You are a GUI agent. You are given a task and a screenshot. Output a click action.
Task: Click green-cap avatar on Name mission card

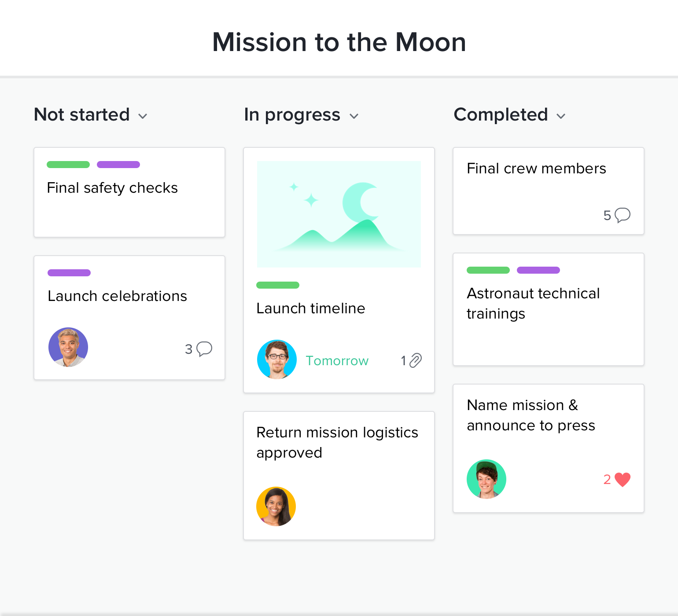(486, 479)
